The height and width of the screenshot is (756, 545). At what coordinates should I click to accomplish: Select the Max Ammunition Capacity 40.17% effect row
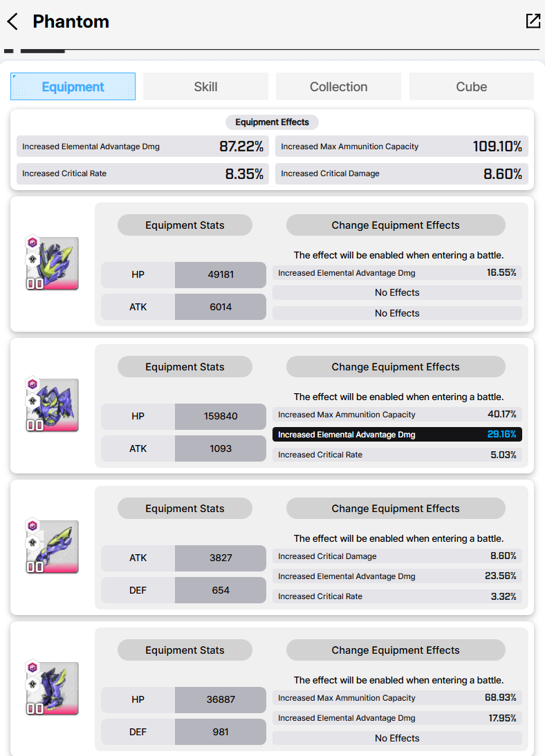397,415
